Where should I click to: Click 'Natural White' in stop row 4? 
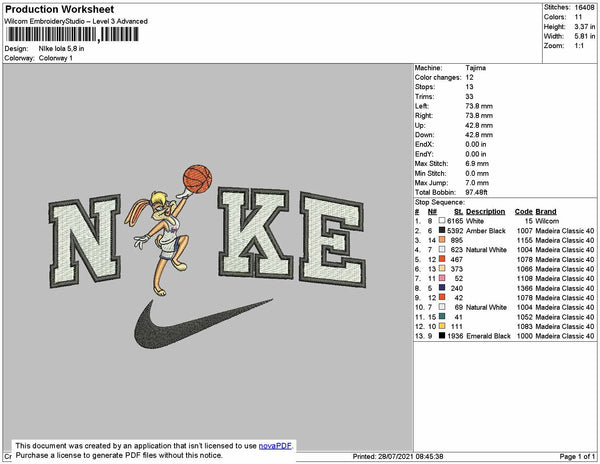[486, 250]
